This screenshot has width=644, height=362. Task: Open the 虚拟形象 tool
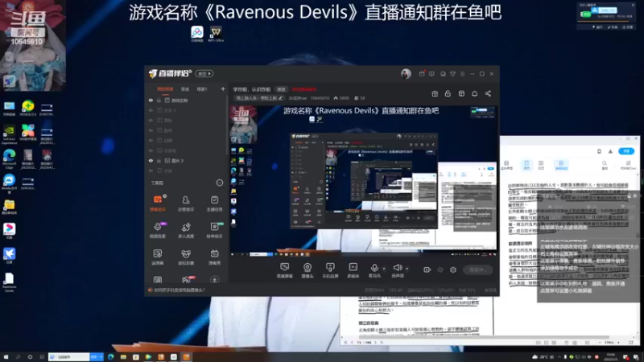(x=186, y=257)
